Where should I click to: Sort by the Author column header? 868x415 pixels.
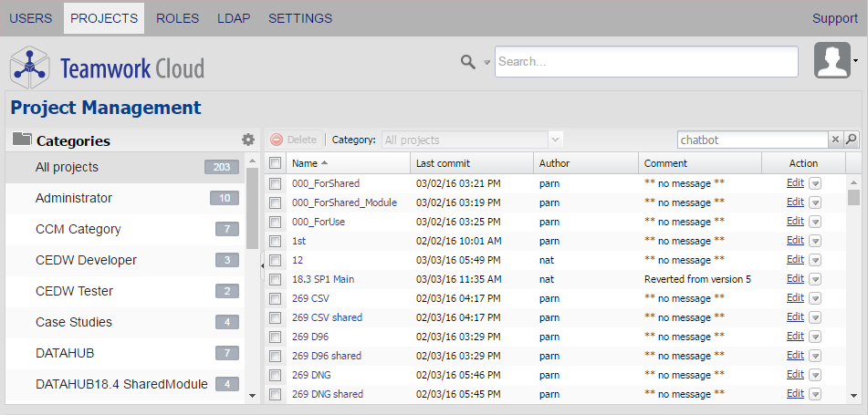click(586, 163)
